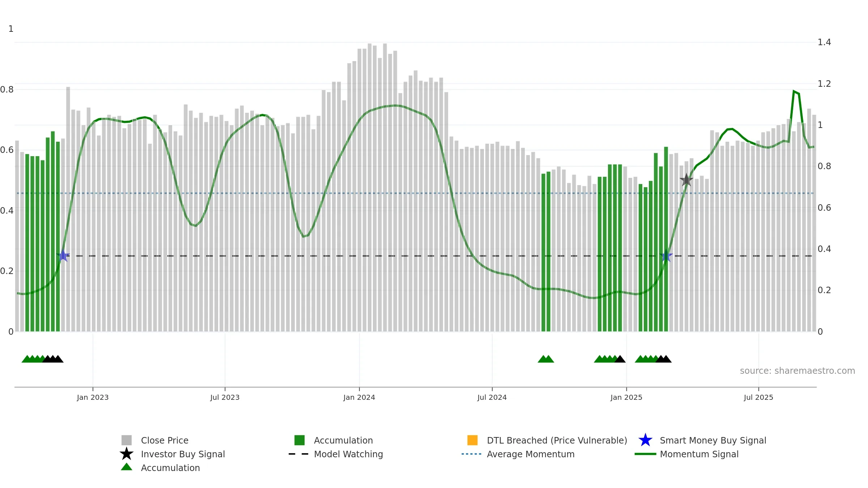Toggle the Average Momentum dotted legend entry

tap(472, 454)
